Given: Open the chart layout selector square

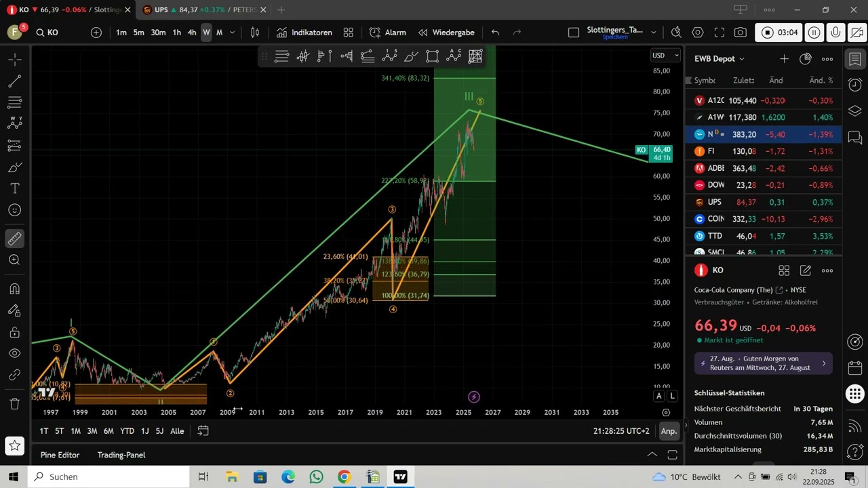Looking at the screenshot, I should (574, 33).
